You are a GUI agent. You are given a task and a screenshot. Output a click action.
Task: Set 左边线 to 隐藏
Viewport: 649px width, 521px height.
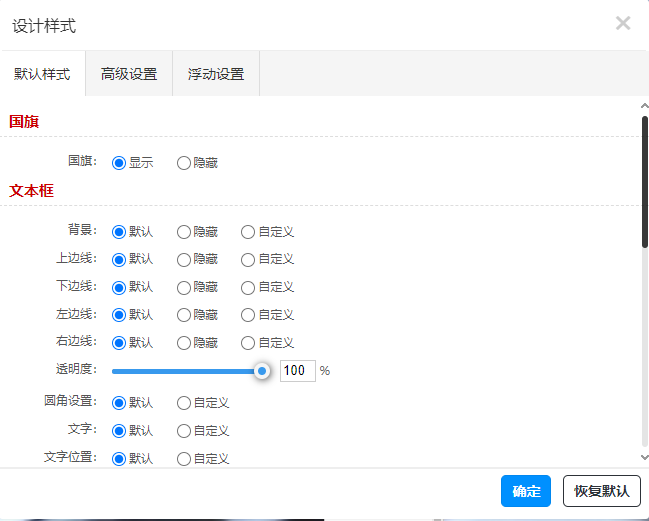pyautogui.click(x=184, y=315)
